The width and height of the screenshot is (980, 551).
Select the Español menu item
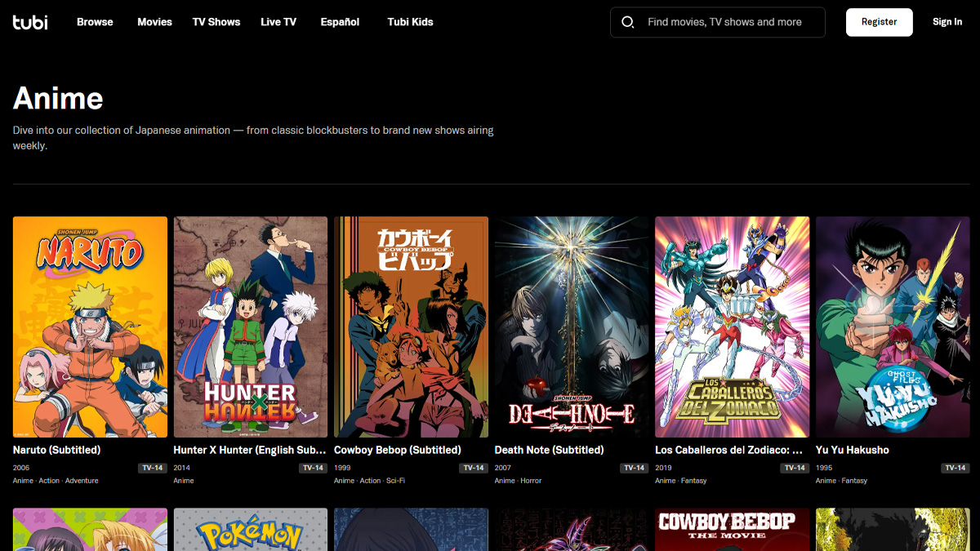click(x=340, y=22)
